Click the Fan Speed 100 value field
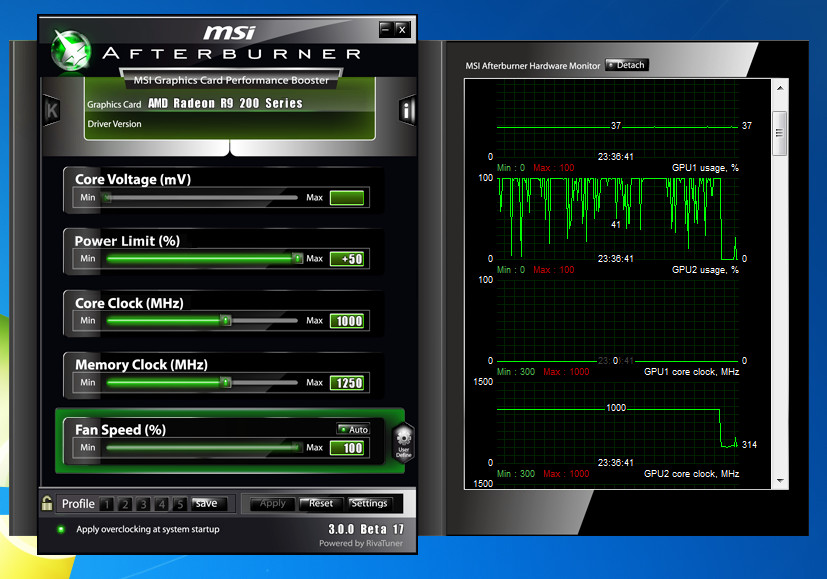Screen dimensions: 827x579 point(347,448)
